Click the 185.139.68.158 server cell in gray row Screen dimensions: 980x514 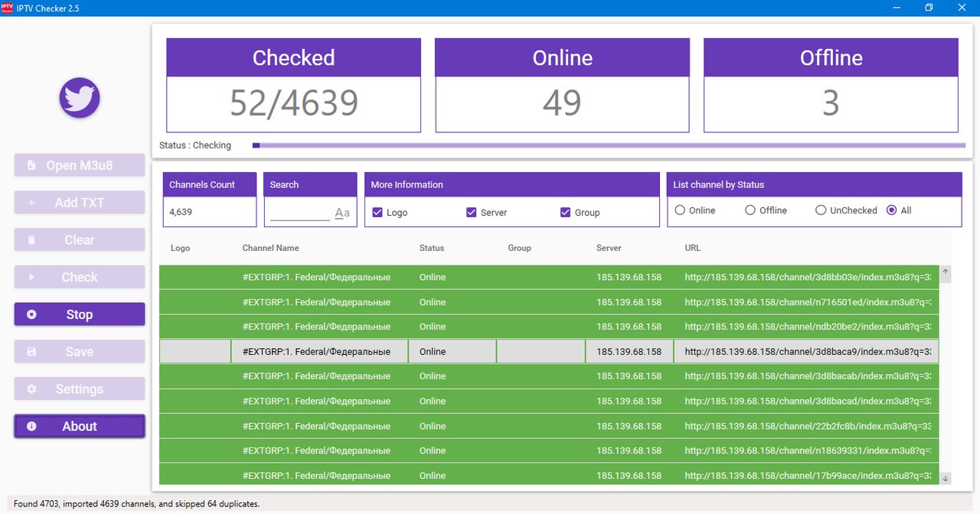(629, 352)
